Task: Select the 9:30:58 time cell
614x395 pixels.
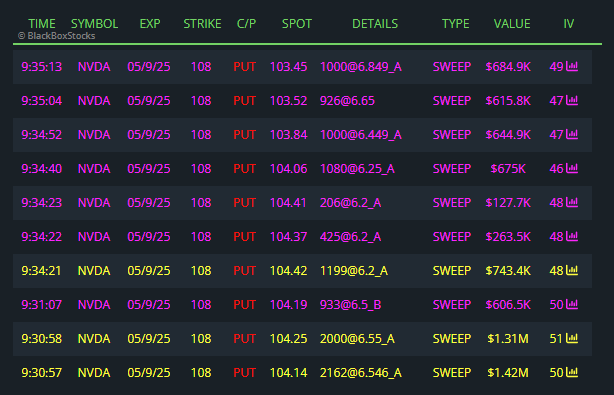Action: 42,339
